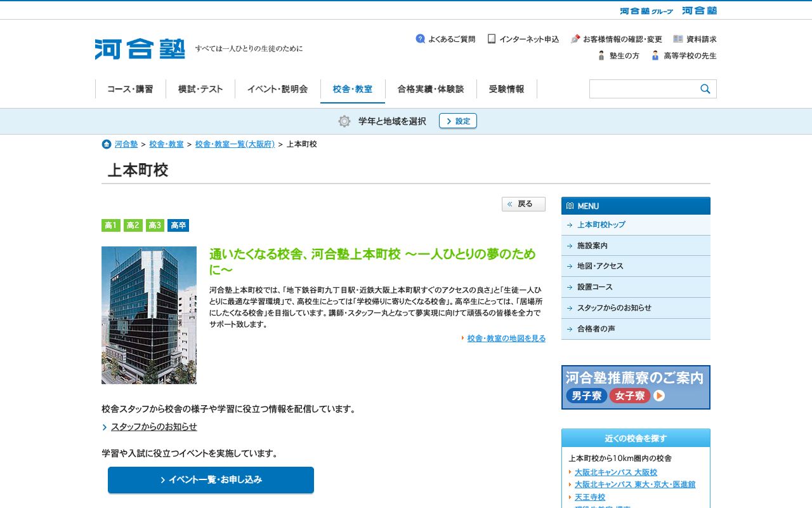The width and height of the screenshot is (812, 508).
Task: Click the 高3 grade tag
Action: [x=155, y=225]
